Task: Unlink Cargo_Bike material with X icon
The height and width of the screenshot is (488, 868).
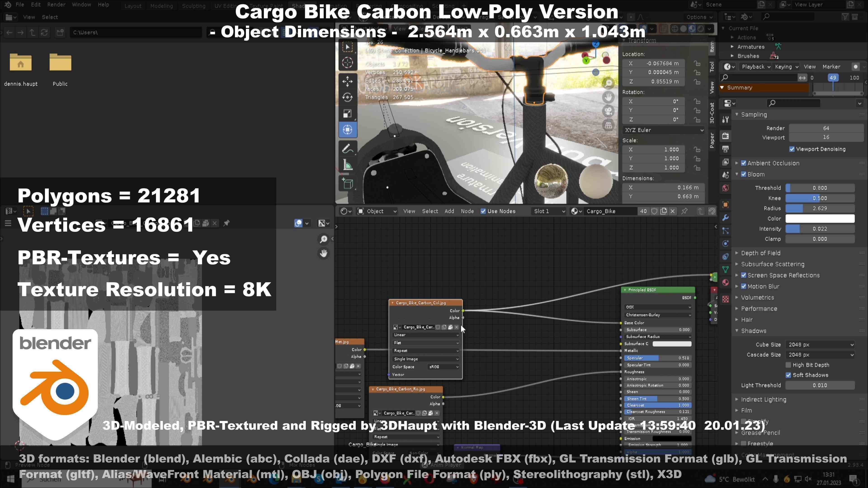Action: point(672,211)
